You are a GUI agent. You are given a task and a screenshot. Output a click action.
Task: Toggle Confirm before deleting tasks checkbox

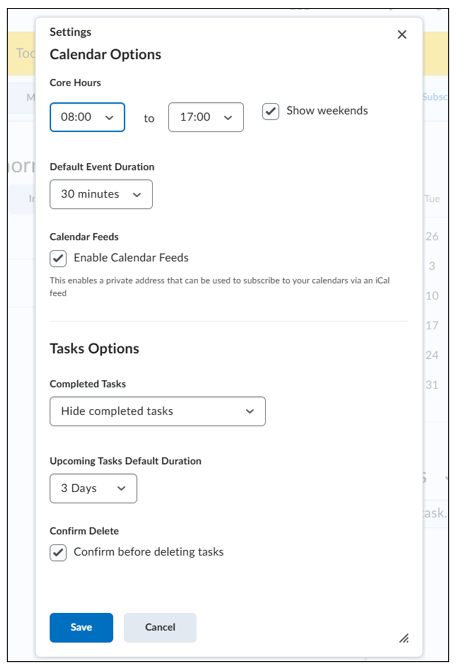pos(58,553)
